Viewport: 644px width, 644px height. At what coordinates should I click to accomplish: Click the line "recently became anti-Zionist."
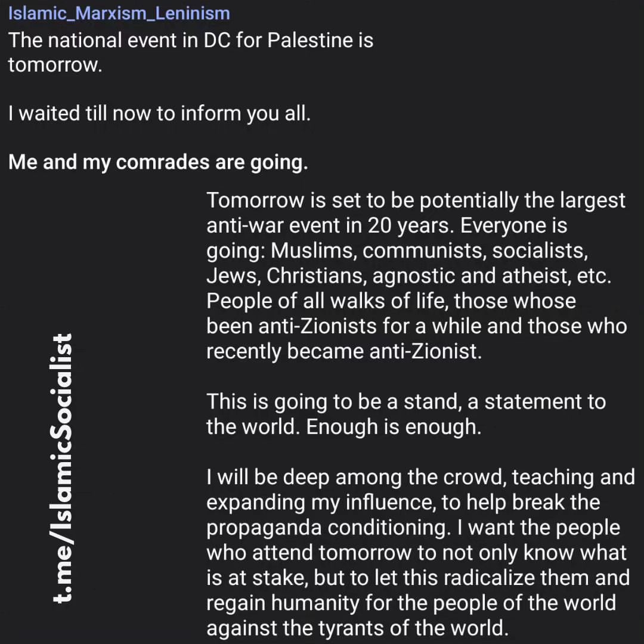[344, 351]
